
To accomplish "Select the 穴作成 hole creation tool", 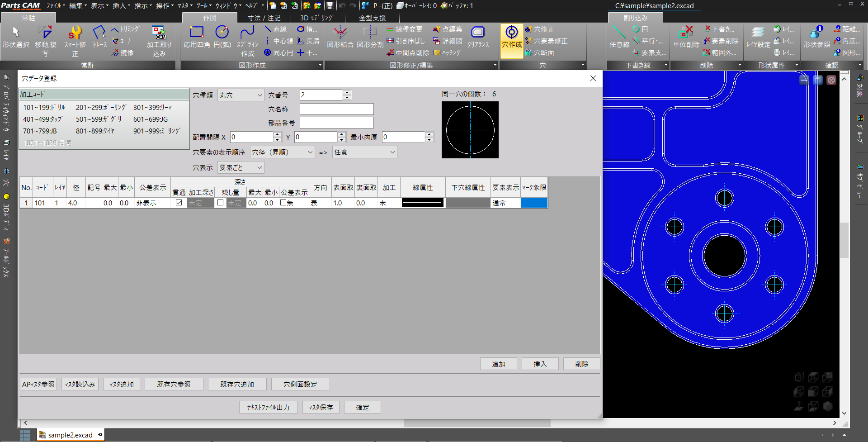I will click(x=511, y=37).
